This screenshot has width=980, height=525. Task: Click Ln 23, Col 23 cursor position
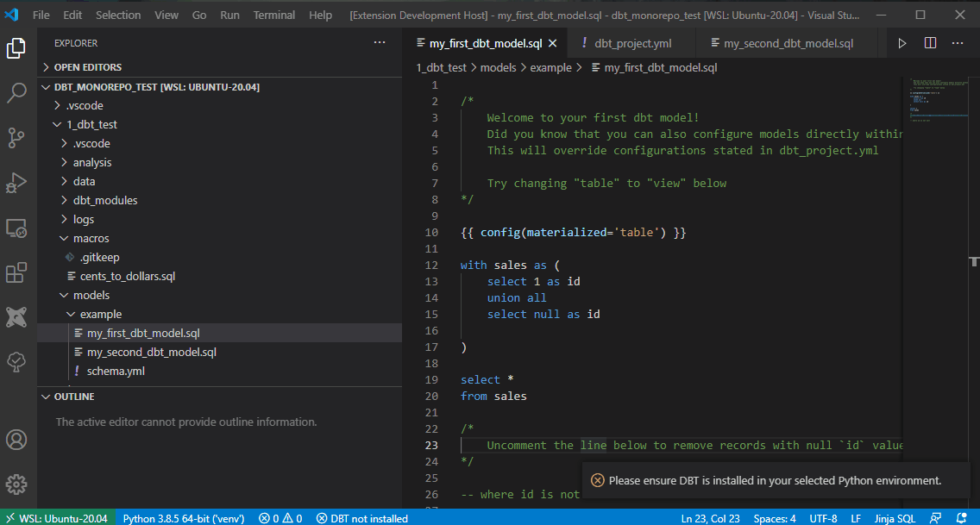click(710, 518)
